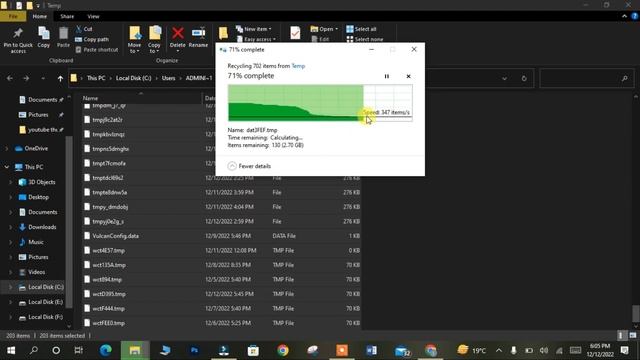Collapse the This PC tree node
This screenshot has height=360, width=640.
tap(7, 167)
